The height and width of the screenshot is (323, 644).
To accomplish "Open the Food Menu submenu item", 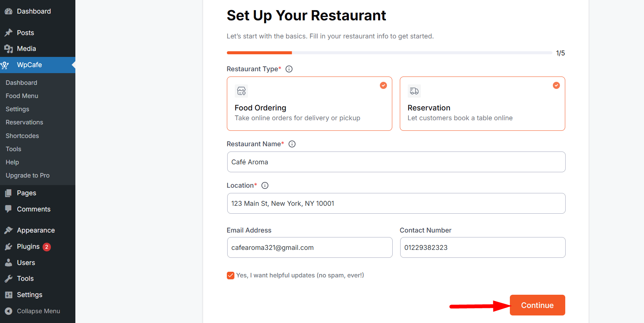I will pos(22,96).
